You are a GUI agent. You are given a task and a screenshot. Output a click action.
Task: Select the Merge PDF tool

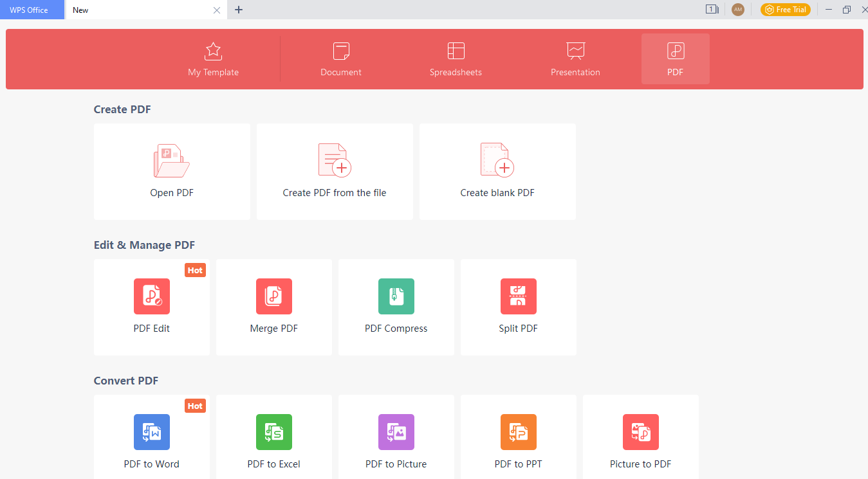pyautogui.click(x=273, y=307)
